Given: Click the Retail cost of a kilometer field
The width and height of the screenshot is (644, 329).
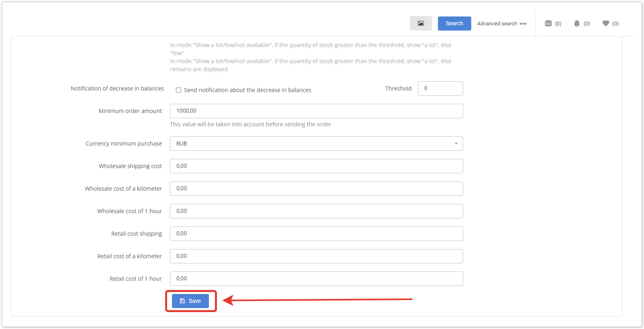Looking at the screenshot, I should [x=316, y=256].
